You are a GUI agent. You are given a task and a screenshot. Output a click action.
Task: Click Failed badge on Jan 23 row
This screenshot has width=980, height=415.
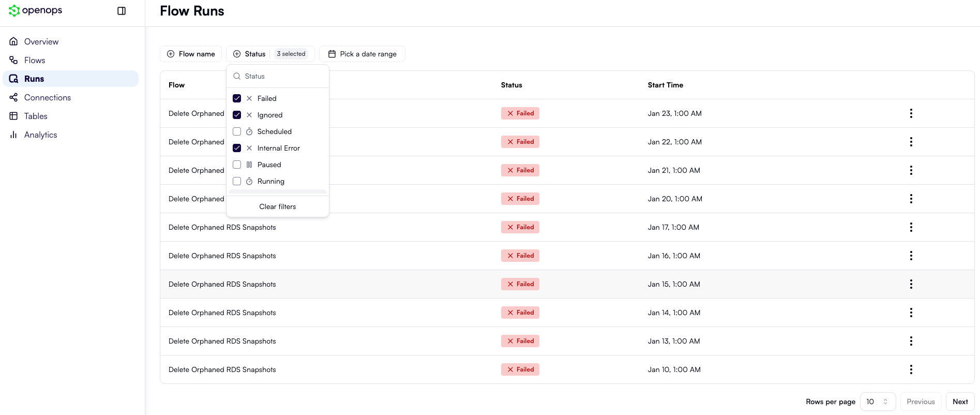520,113
